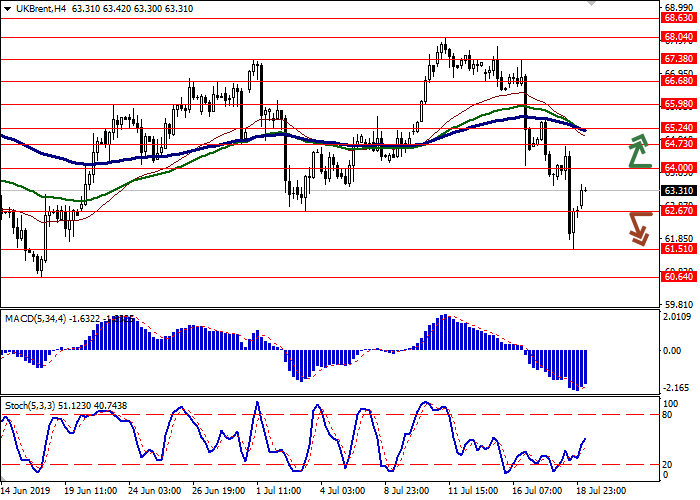
Task: Select the 12 Jun 2019 date marker
Action: coord(27,492)
